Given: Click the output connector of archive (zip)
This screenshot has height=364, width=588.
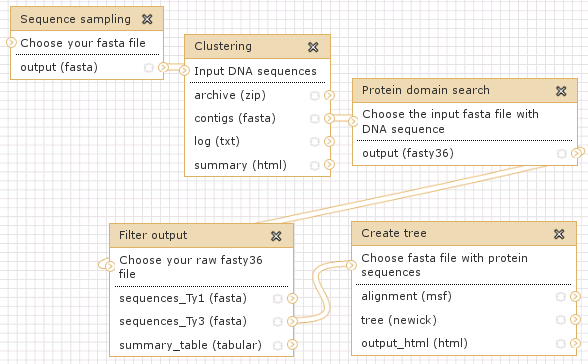Looking at the screenshot, I should click(x=329, y=95).
